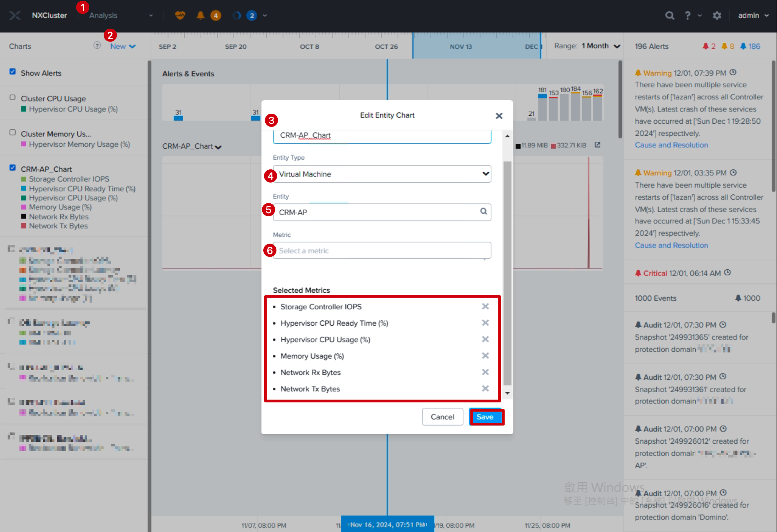The image size is (777, 532).
Task: Open the admin user menu
Action: coord(753,15)
